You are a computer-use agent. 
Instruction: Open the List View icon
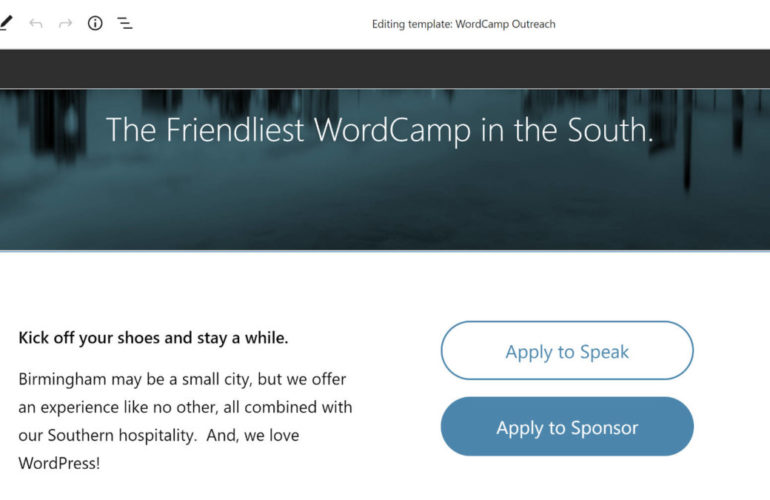[x=125, y=23]
